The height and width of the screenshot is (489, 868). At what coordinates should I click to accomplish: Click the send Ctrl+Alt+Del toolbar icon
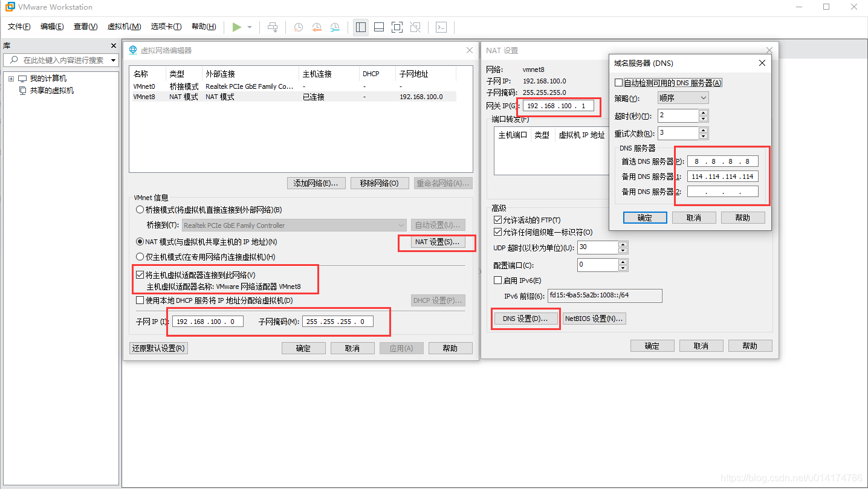pos(273,27)
